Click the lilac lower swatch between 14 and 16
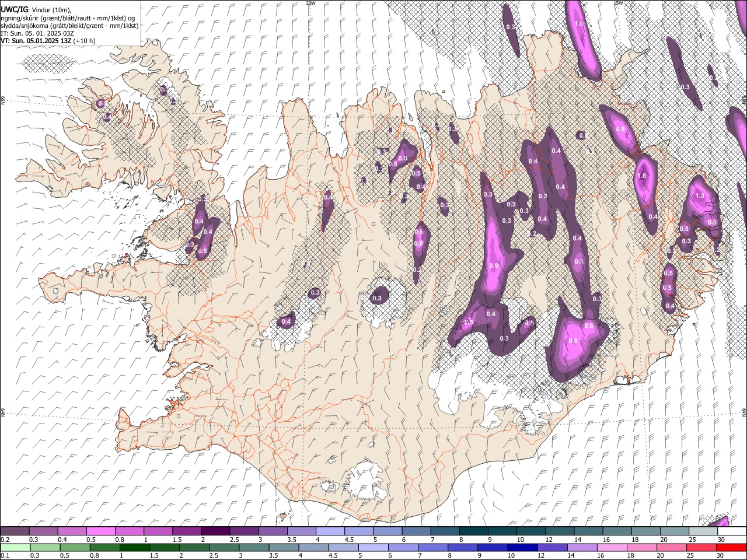This screenshot has width=747, height=560. [582, 547]
